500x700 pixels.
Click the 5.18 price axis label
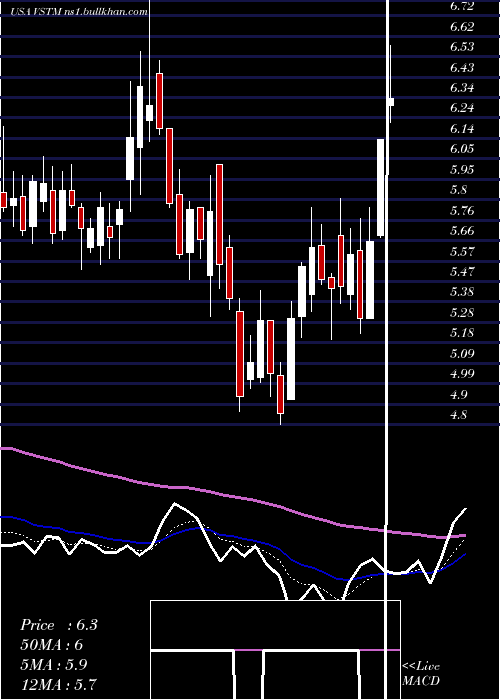[462, 333]
